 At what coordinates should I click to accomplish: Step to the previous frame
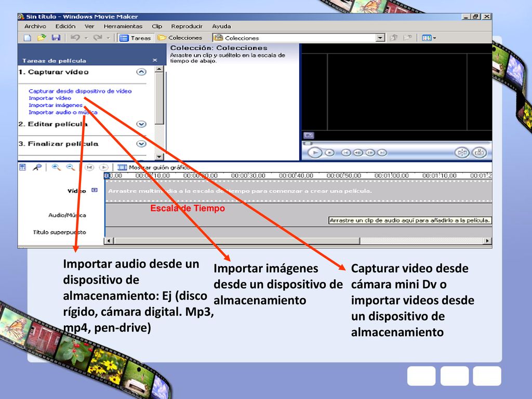[358, 153]
